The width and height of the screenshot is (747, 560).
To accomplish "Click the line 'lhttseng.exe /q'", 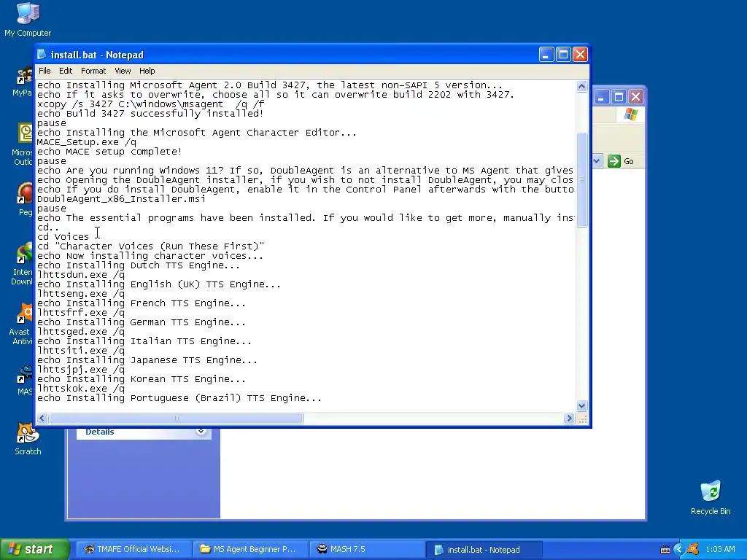I will pos(81,294).
